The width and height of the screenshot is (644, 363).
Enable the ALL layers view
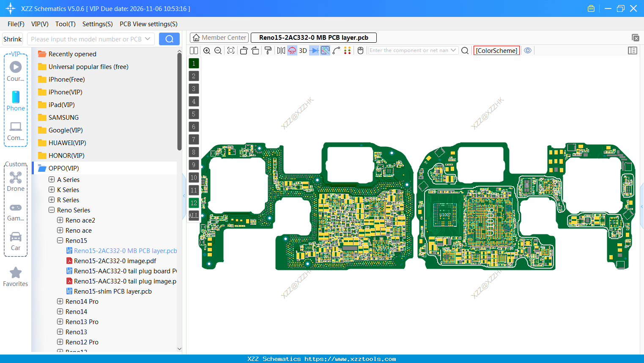194,216
